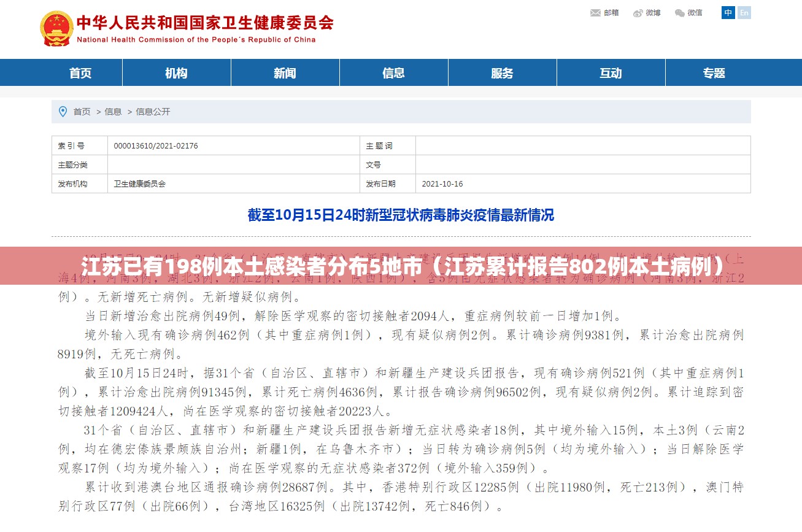Switch language to En English
Viewport: 802px width, 532px height.
tap(744, 13)
